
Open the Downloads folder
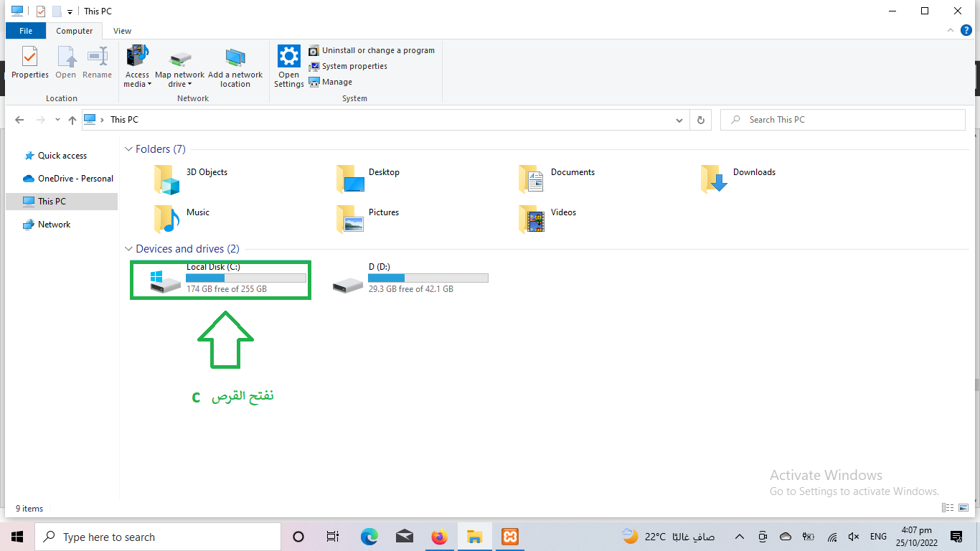pyautogui.click(x=738, y=179)
